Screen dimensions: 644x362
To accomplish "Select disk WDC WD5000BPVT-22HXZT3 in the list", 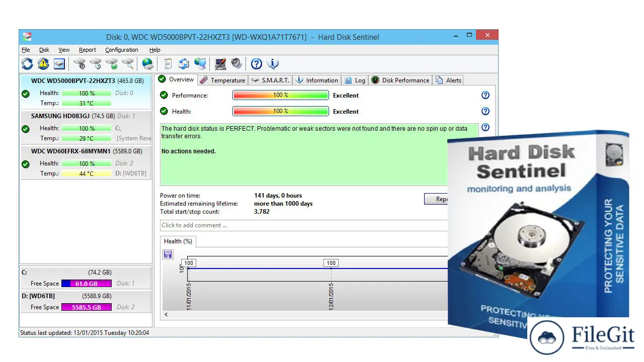I will [x=86, y=92].
